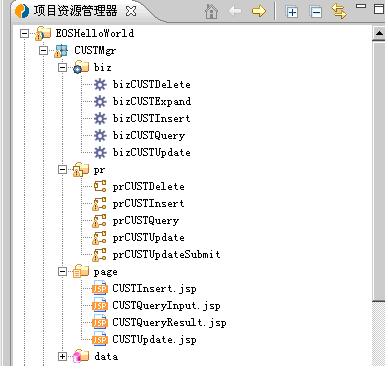Select bizCUSTQuery in the tree
Screen dimensions: 388x372
pos(149,135)
